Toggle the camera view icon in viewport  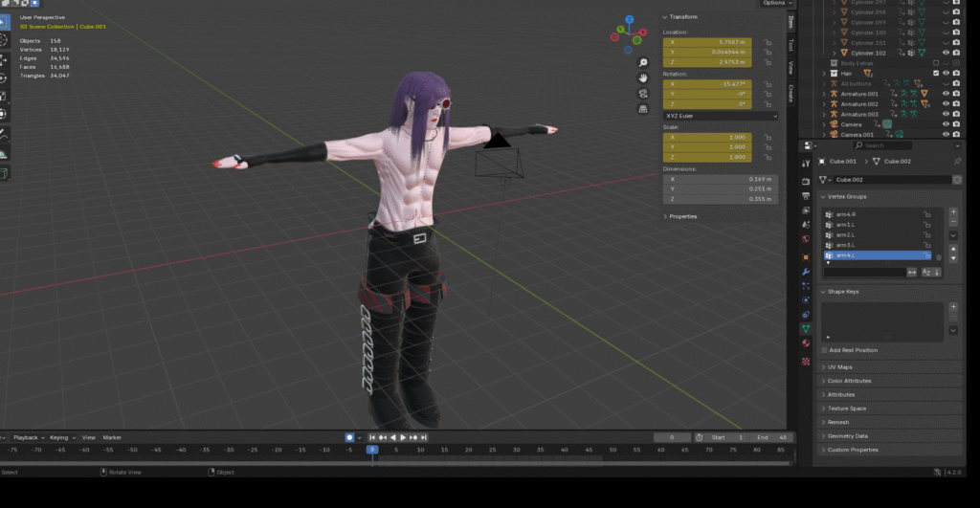pos(645,94)
